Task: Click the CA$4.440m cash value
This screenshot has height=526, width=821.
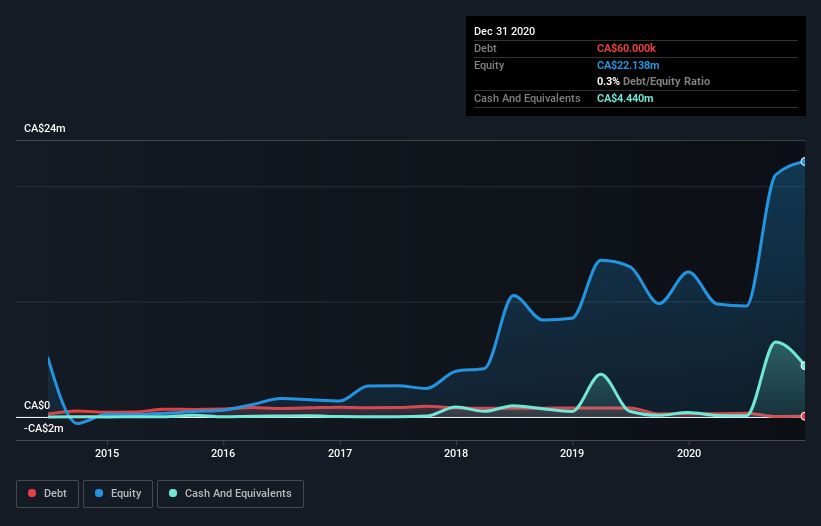Action: point(625,98)
